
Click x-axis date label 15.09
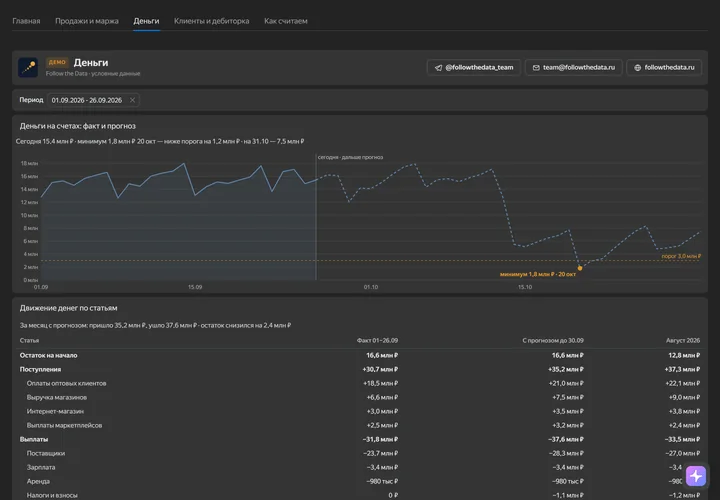pyautogui.click(x=195, y=287)
